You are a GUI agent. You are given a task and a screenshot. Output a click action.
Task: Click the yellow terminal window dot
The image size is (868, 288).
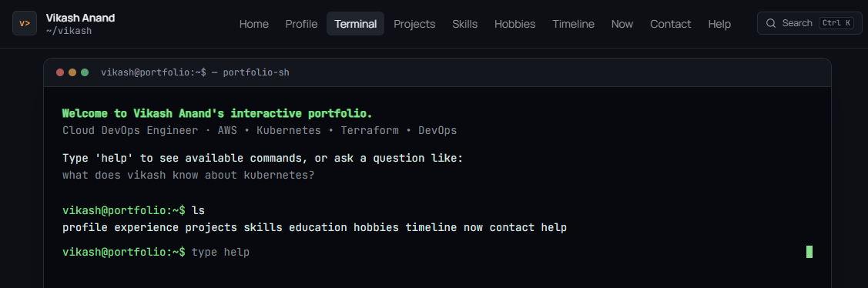click(x=72, y=72)
